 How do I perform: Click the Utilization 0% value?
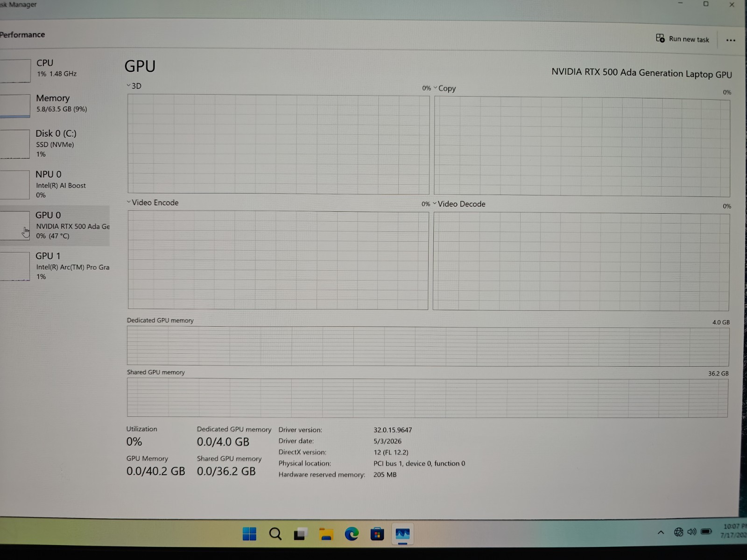tap(134, 441)
